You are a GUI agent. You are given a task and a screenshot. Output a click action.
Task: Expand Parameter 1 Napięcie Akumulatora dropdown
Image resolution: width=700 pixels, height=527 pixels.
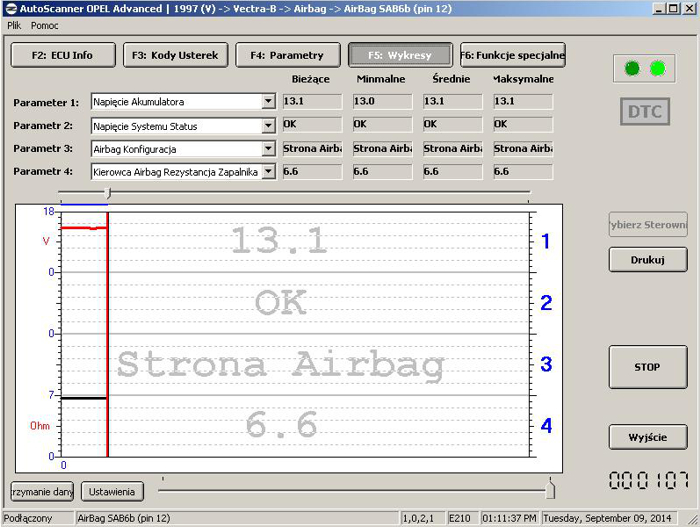[268, 102]
